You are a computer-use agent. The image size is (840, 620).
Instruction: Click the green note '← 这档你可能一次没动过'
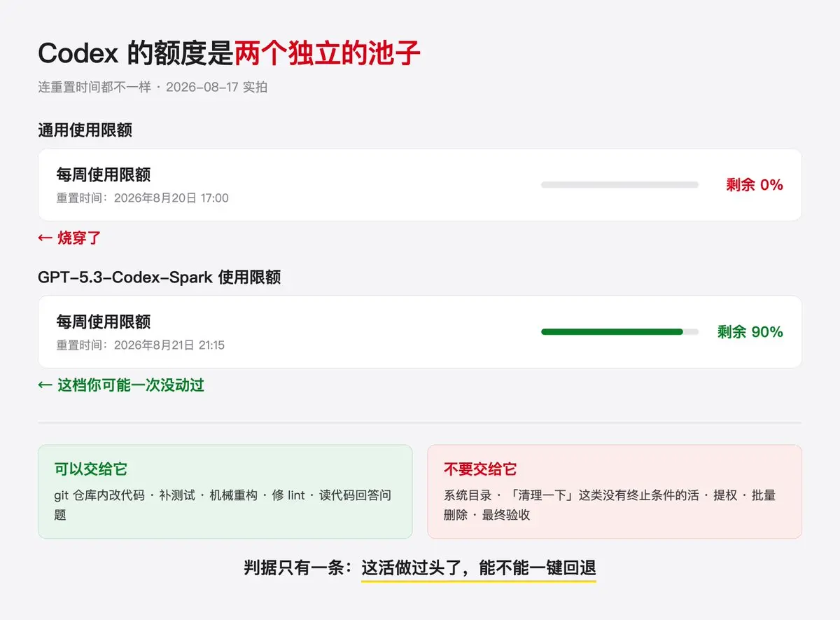point(121,385)
